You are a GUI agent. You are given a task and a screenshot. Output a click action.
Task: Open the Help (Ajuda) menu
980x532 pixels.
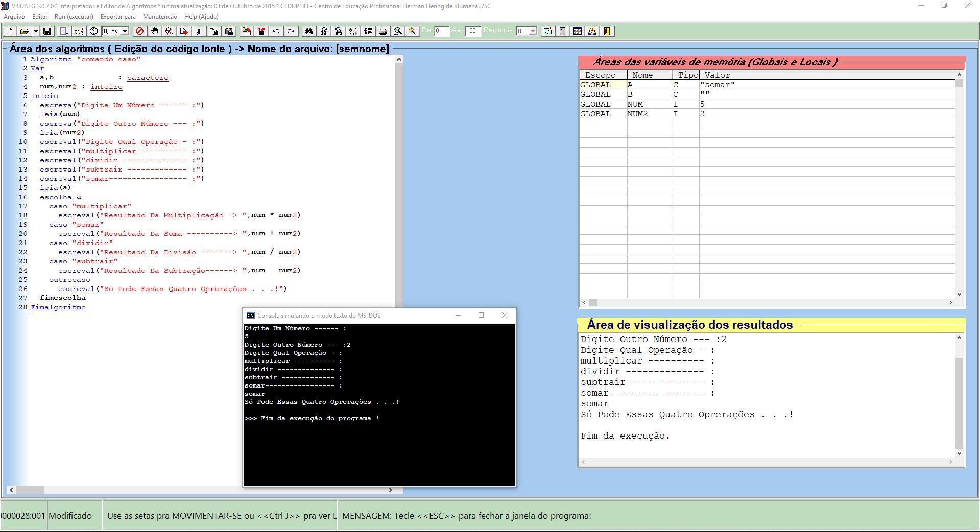click(x=201, y=17)
